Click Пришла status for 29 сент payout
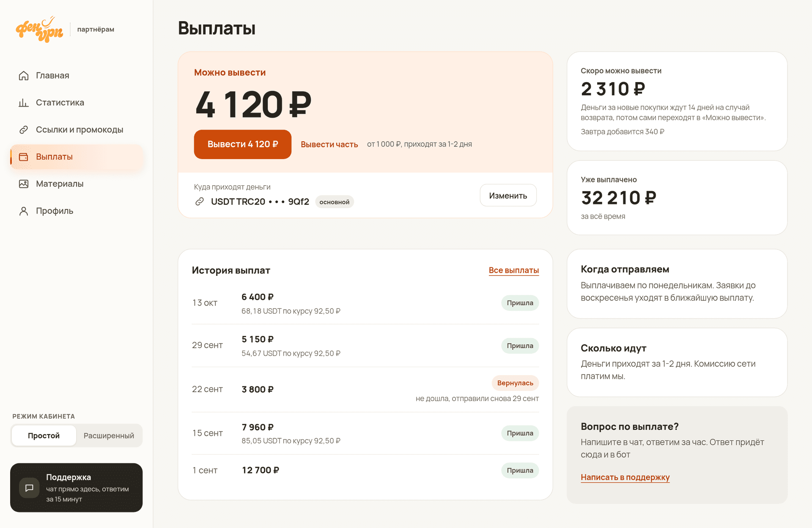This screenshot has width=812, height=528. (x=520, y=346)
